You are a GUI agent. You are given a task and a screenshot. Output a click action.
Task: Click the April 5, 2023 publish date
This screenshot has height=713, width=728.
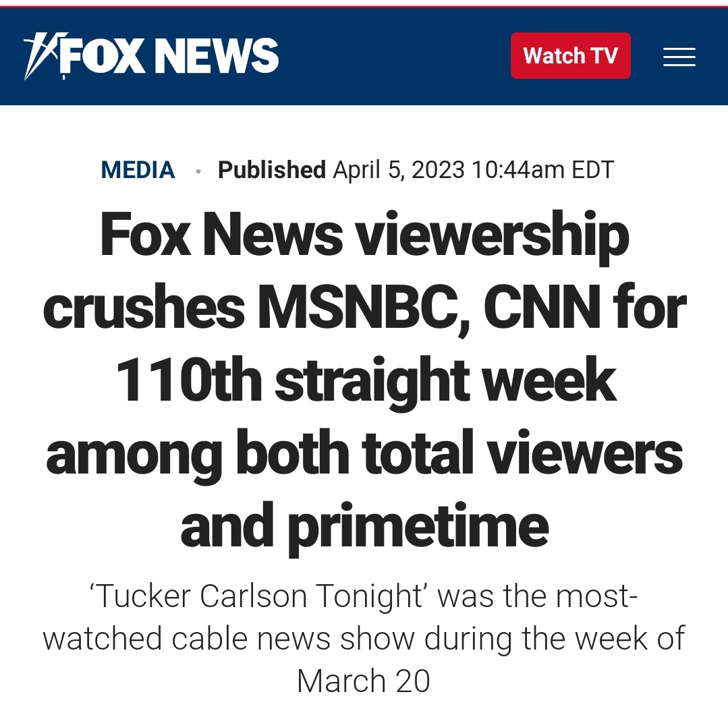pyautogui.click(x=398, y=169)
